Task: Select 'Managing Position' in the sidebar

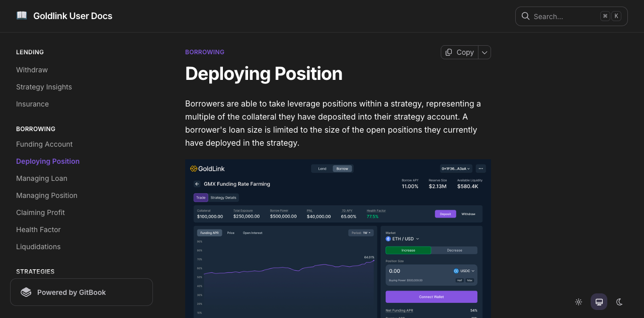Action: point(47,195)
